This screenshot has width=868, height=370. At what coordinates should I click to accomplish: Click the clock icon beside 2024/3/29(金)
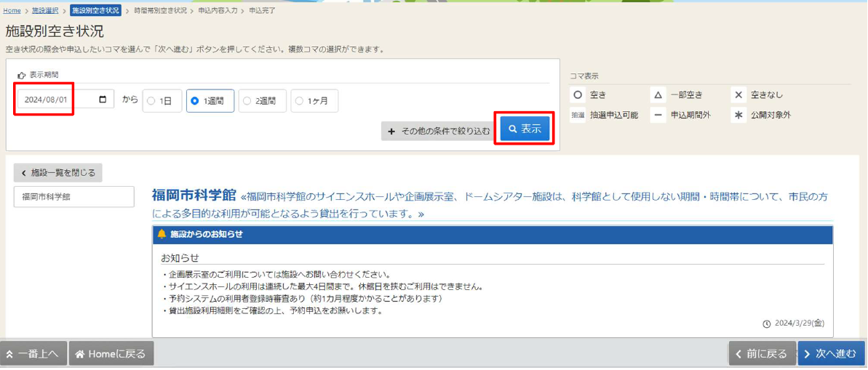[x=766, y=323]
